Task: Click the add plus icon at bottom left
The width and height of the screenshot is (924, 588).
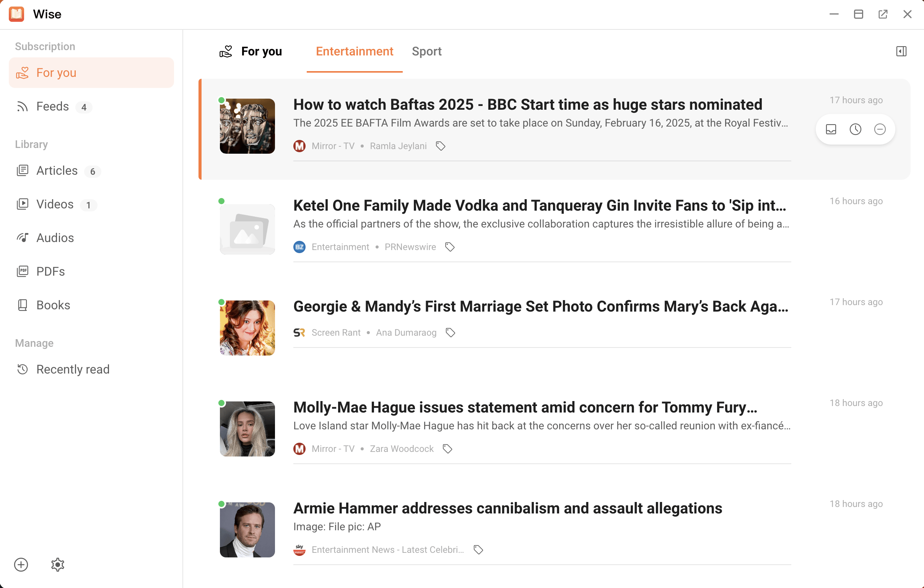Action: pos(21,564)
